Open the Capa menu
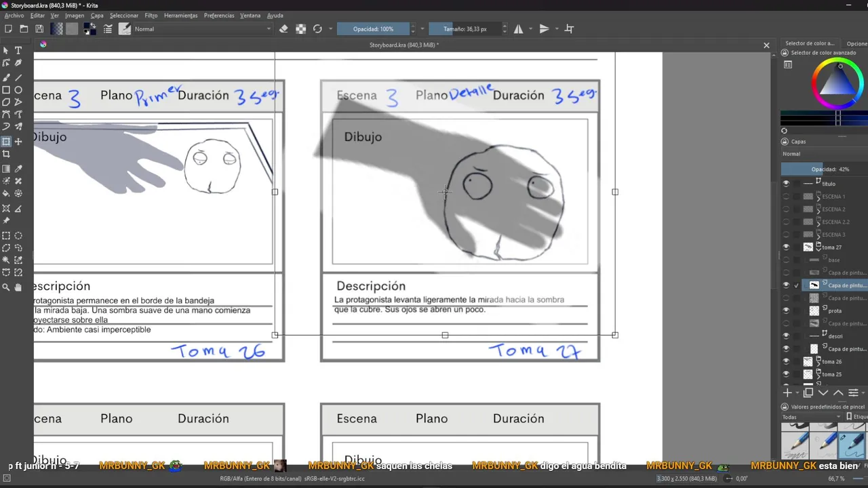This screenshot has width=868, height=488. point(97,16)
